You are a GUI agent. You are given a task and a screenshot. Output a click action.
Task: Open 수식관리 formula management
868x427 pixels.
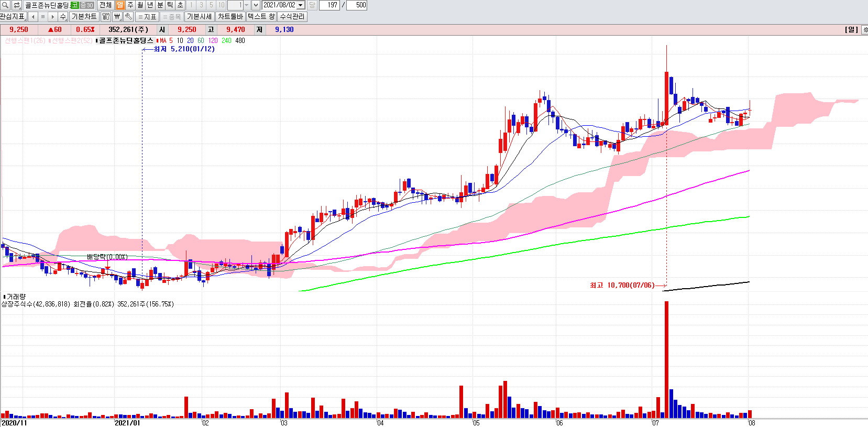pyautogui.click(x=292, y=17)
